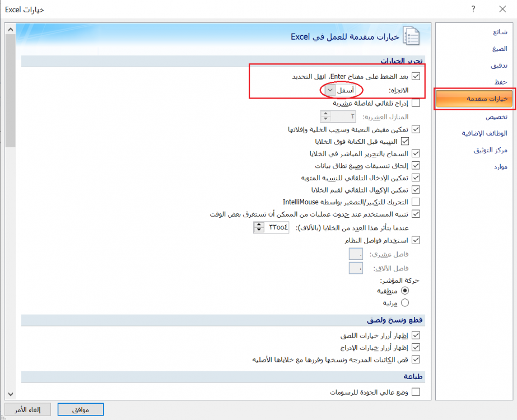Click the scrollbar up arrow
This screenshot has height=420, width=517.
(x=11, y=29)
